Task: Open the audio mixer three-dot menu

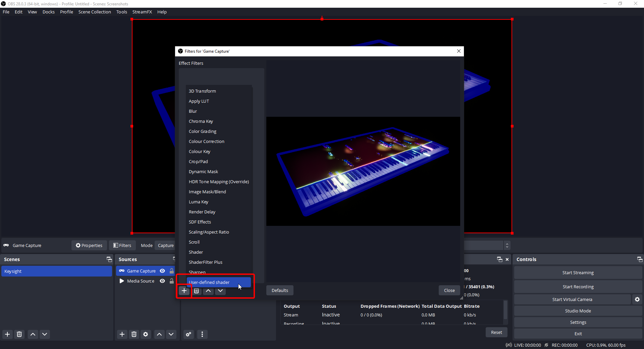Action: [x=202, y=334]
